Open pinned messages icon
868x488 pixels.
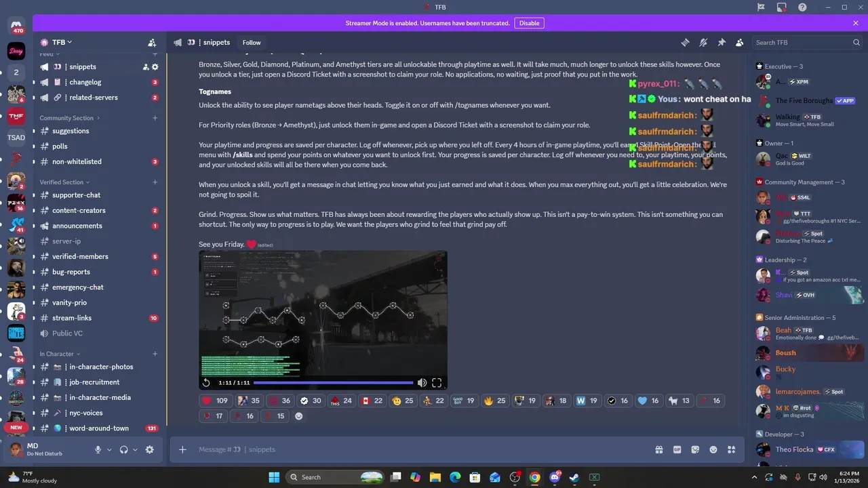coord(722,42)
